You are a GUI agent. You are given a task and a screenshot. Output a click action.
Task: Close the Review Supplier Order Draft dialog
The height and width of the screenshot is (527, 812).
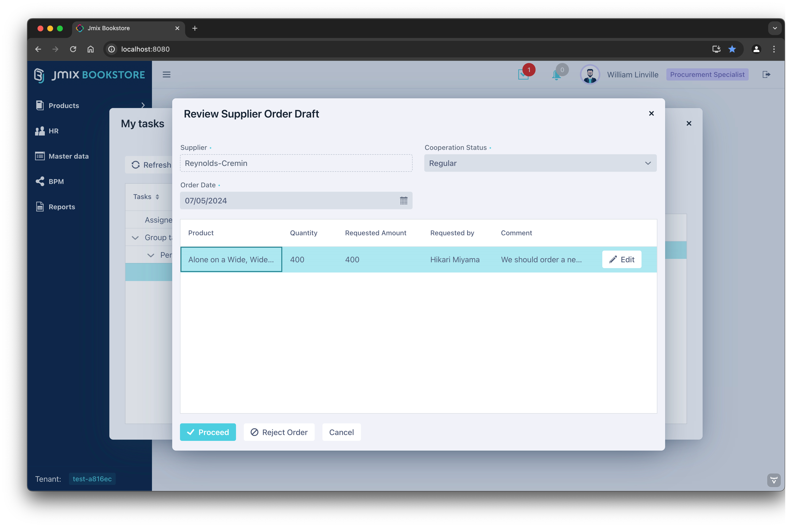(651, 114)
